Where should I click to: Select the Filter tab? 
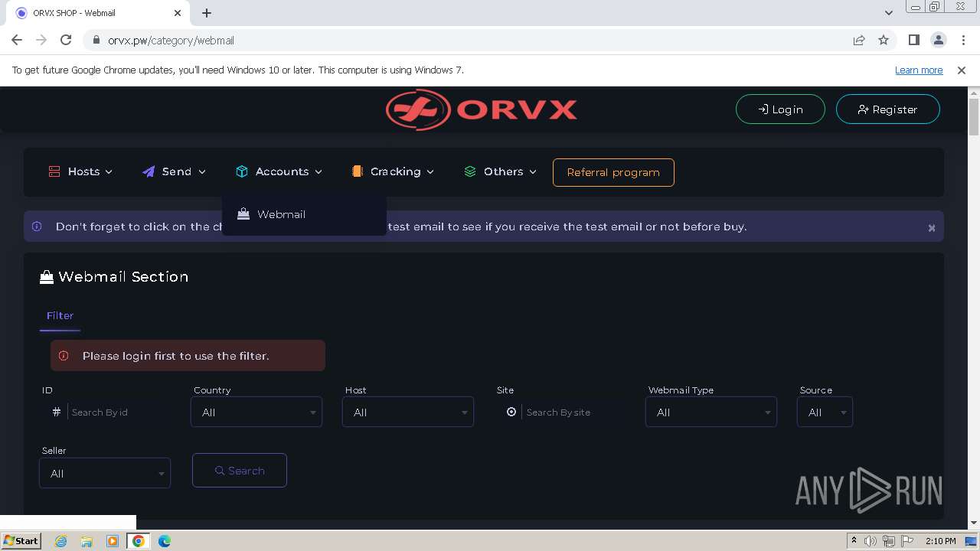pos(60,315)
